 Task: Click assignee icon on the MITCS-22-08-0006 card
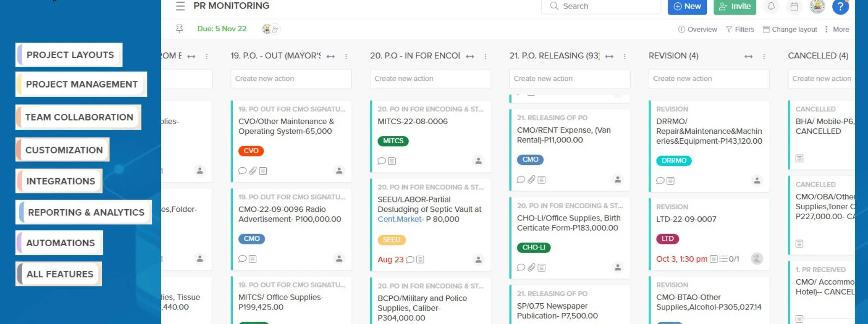pyautogui.click(x=478, y=161)
